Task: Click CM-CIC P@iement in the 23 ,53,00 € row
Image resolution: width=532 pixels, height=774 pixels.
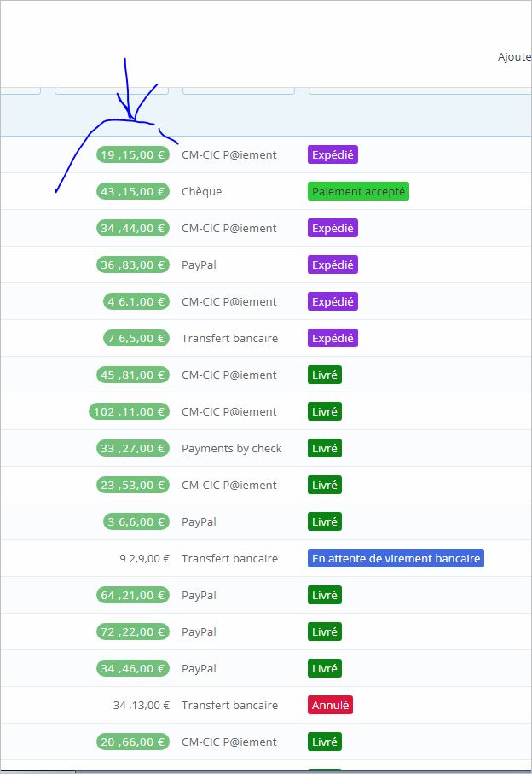Action: [229, 485]
